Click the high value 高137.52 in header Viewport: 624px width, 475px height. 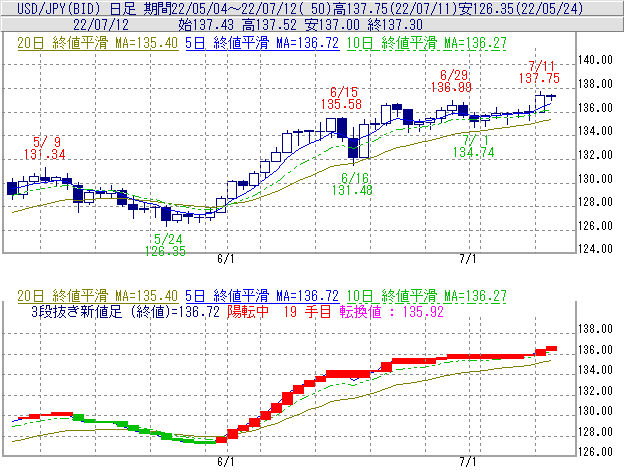269,25
